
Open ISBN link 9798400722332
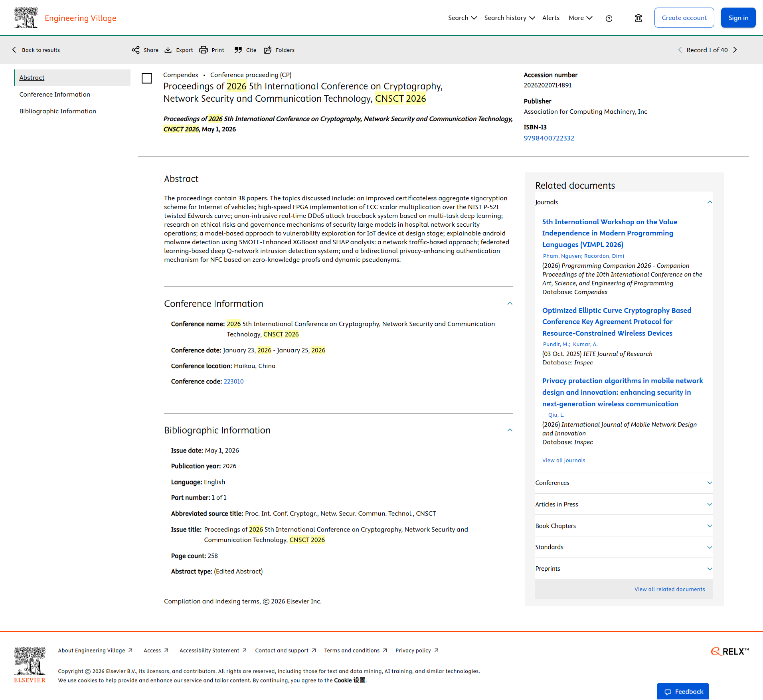point(549,138)
